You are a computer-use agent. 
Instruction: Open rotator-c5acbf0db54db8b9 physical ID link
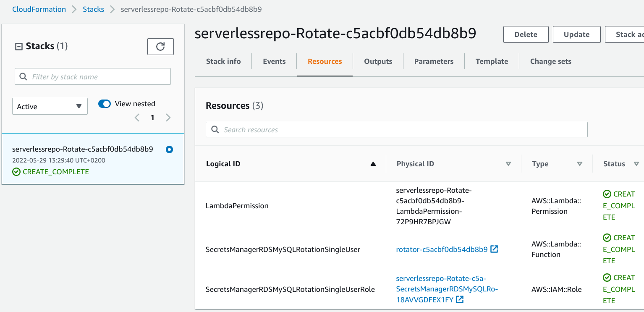(x=442, y=249)
